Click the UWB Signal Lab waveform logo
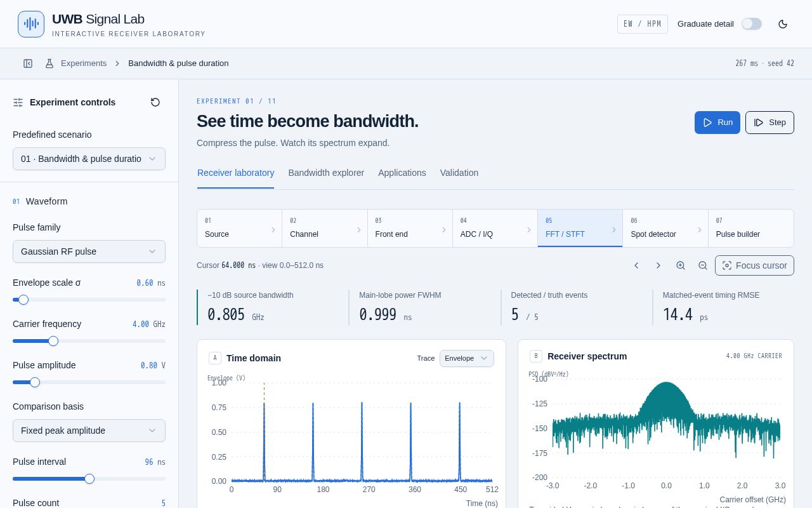Viewport: 812px width, 508px height. click(x=31, y=24)
